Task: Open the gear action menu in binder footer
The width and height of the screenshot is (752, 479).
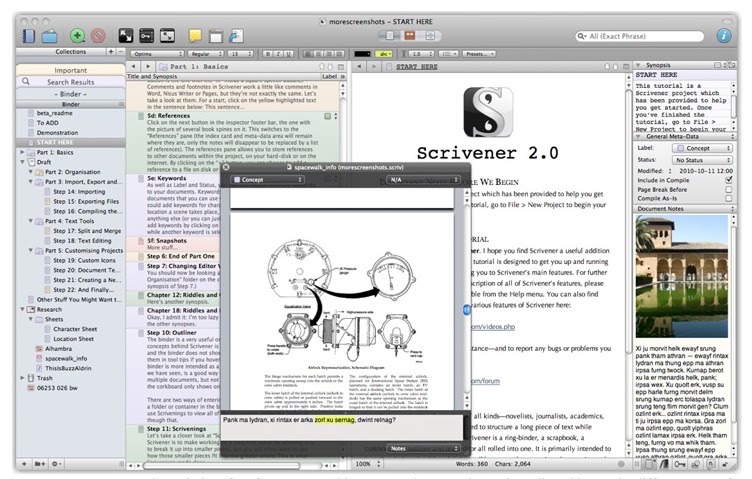Action: [57, 464]
